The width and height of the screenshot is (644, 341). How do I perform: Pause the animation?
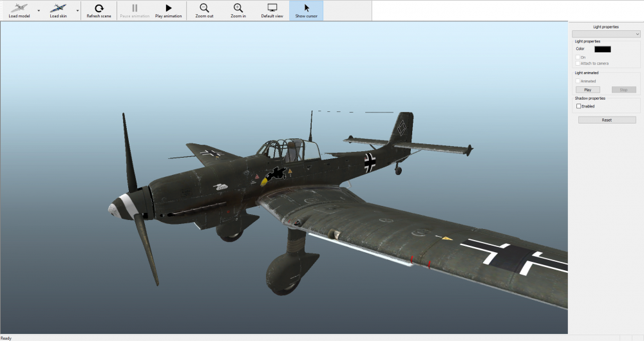135,11
